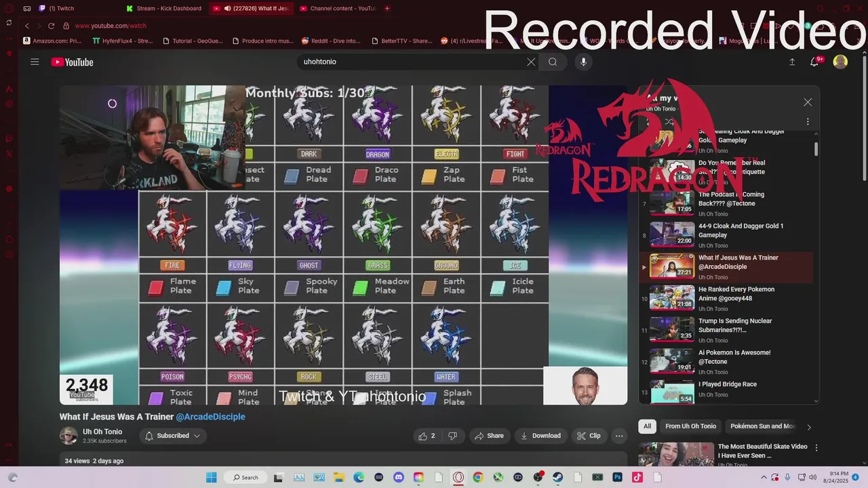The image size is (868, 488).
Task: Play He Ranked Every Pokemon Anime video
Action: coord(727,298)
